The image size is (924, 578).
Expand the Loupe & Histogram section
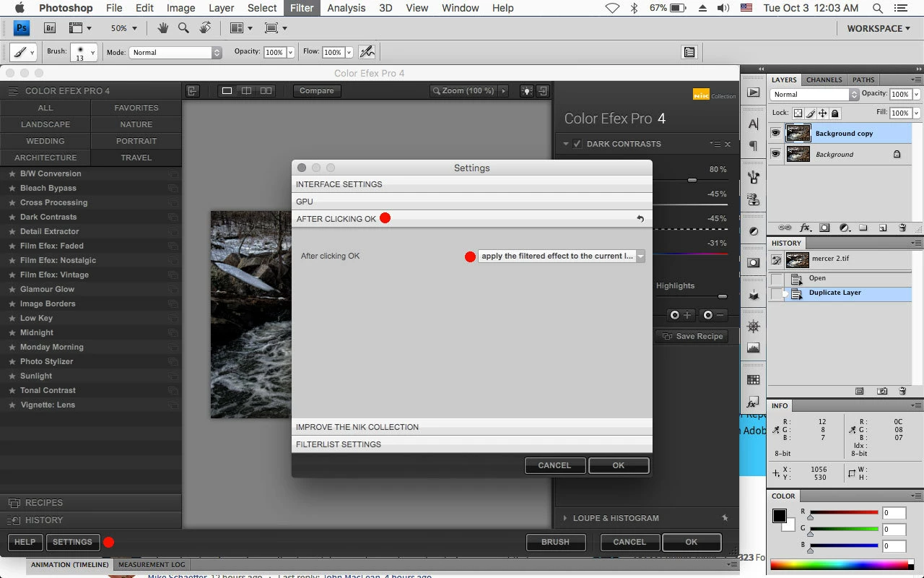(566, 518)
